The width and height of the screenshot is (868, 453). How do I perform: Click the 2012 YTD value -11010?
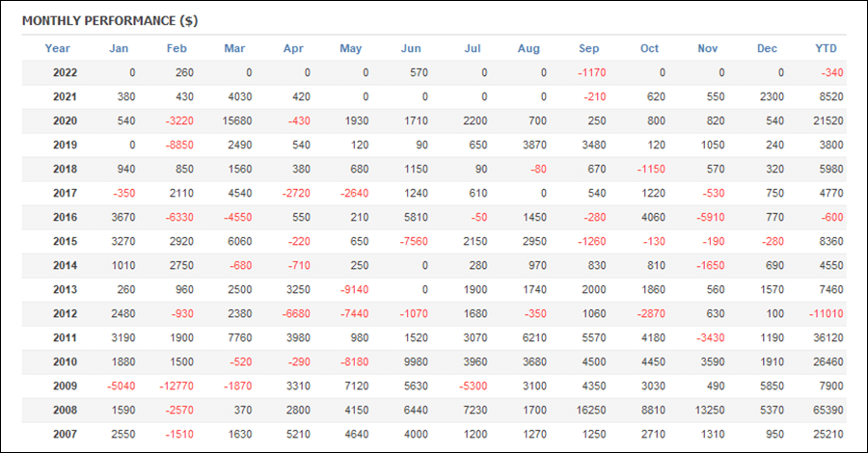826,313
